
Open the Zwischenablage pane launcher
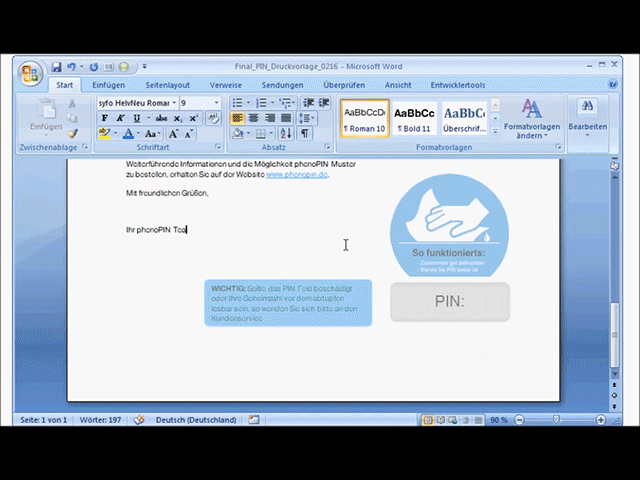click(x=85, y=147)
